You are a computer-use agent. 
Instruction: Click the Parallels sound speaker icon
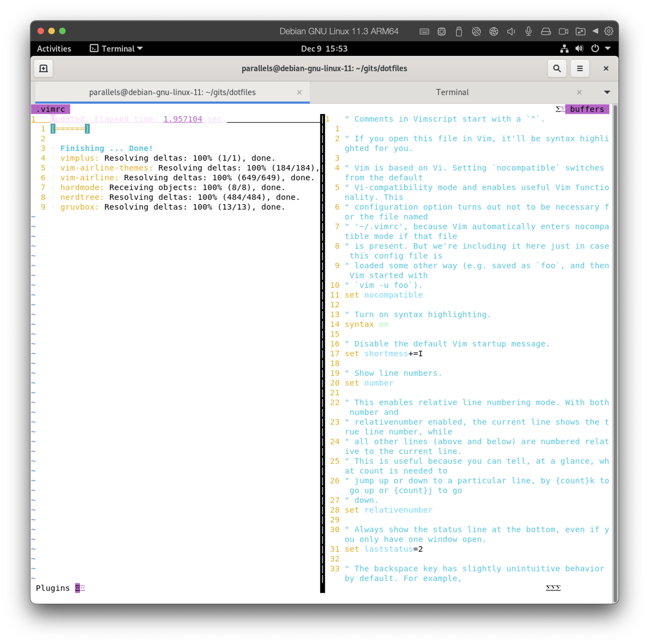pos(511,31)
